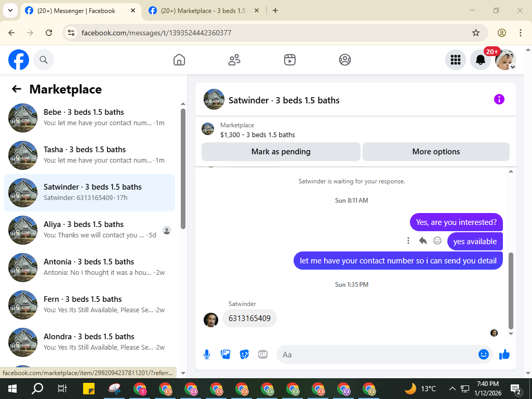
Task: Open Aliya's conversation
Action: point(89,230)
